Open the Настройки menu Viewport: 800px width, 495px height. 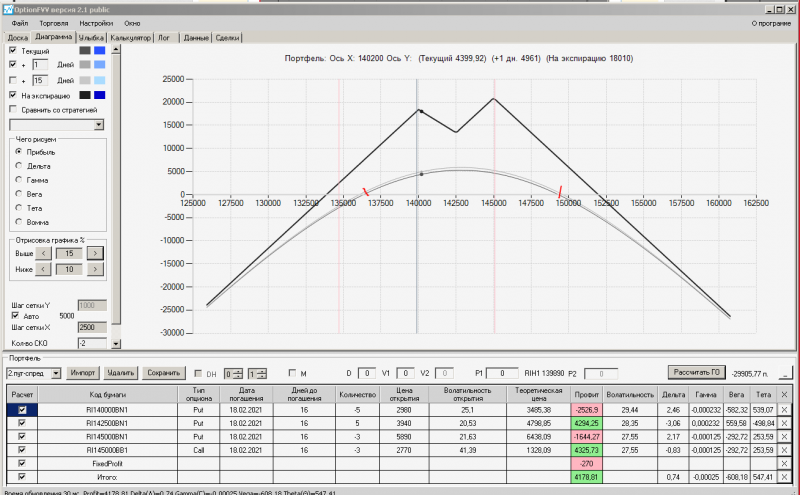(x=96, y=23)
